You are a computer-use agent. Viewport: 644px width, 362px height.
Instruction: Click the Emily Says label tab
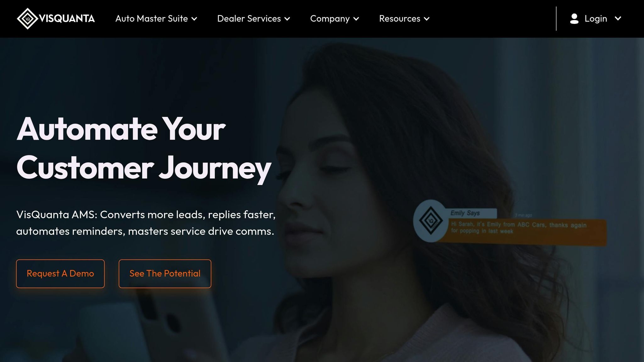click(472, 213)
